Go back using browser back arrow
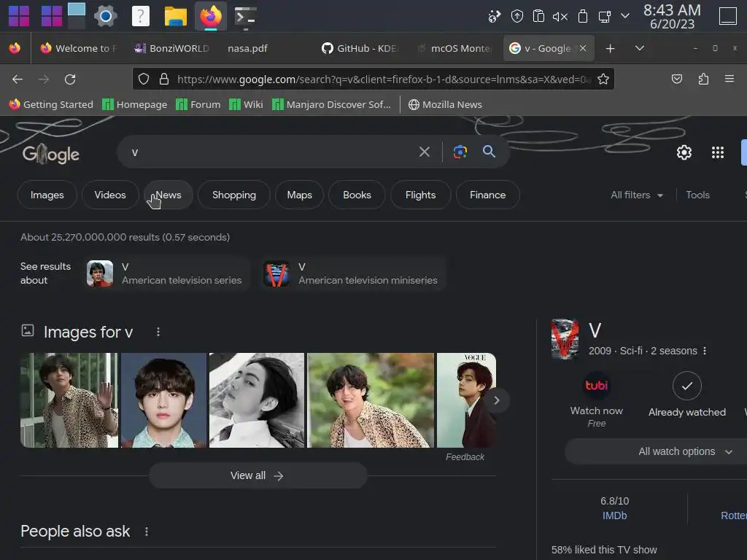Viewport: 747px width, 560px height. [x=18, y=79]
